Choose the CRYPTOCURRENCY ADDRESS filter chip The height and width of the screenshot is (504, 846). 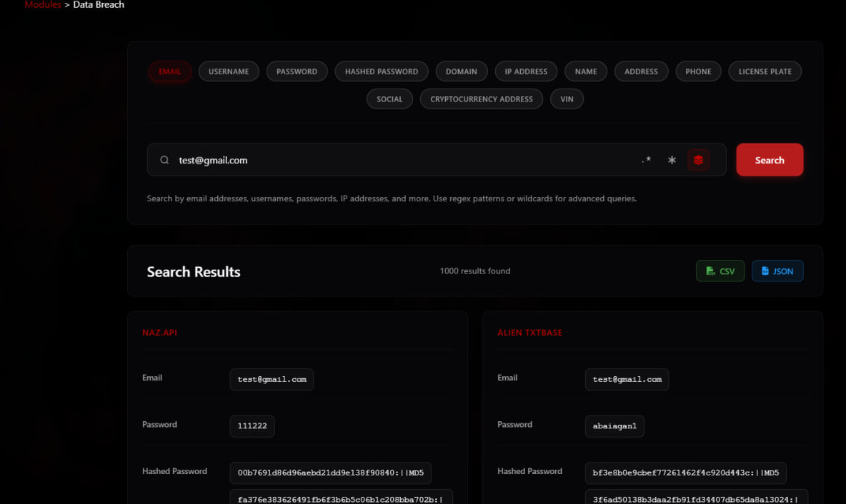tap(482, 99)
